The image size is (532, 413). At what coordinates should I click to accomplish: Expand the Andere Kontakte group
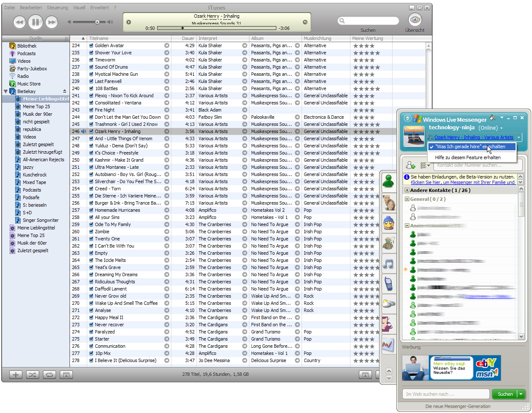[407, 190]
